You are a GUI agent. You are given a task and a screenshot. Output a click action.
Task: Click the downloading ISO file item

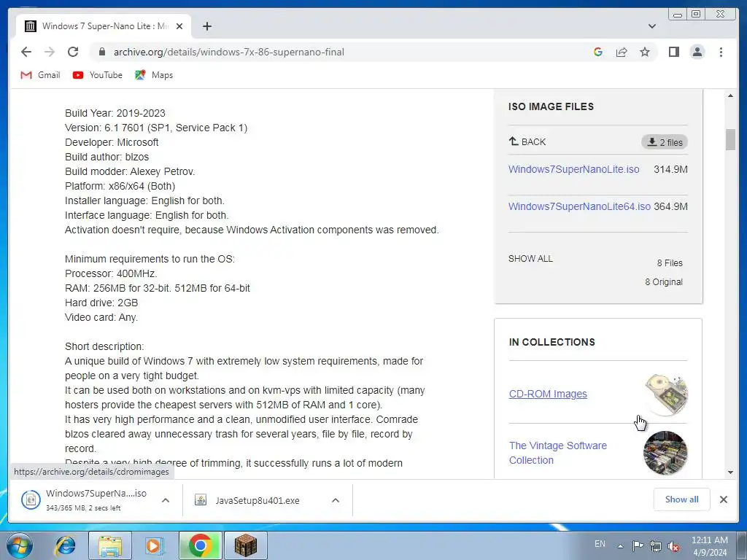click(84, 500)
